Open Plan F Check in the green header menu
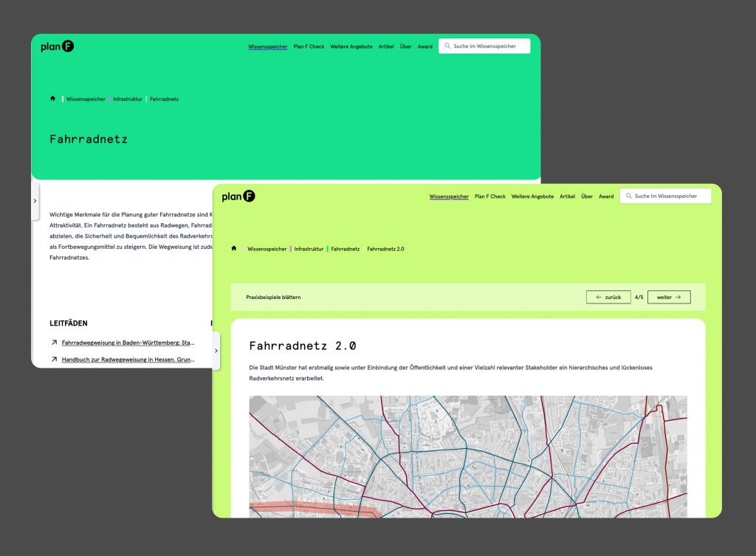Screen dimensions: 756x556 click(x=309, y=47)
